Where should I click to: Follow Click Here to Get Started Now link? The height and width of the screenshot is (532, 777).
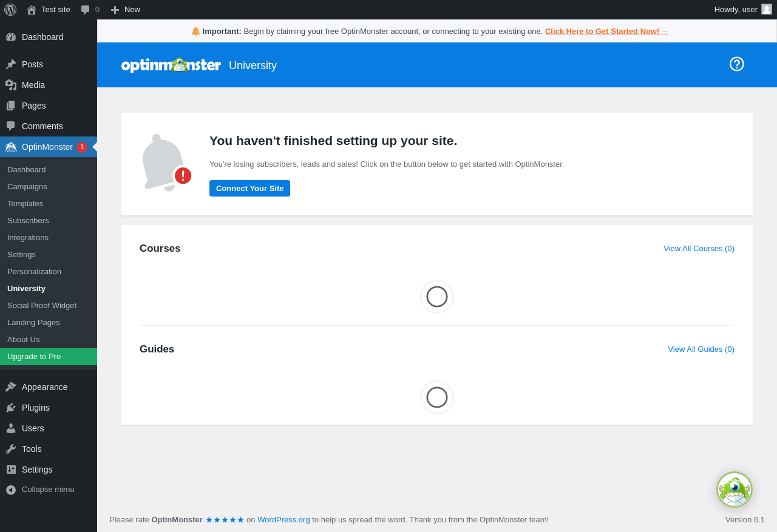coord(606,31)
